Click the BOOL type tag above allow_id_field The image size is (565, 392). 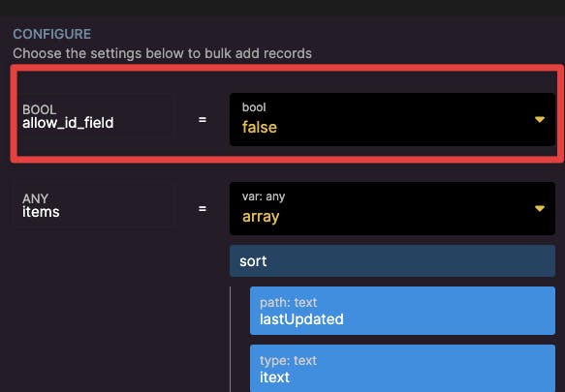coord(40,109)
